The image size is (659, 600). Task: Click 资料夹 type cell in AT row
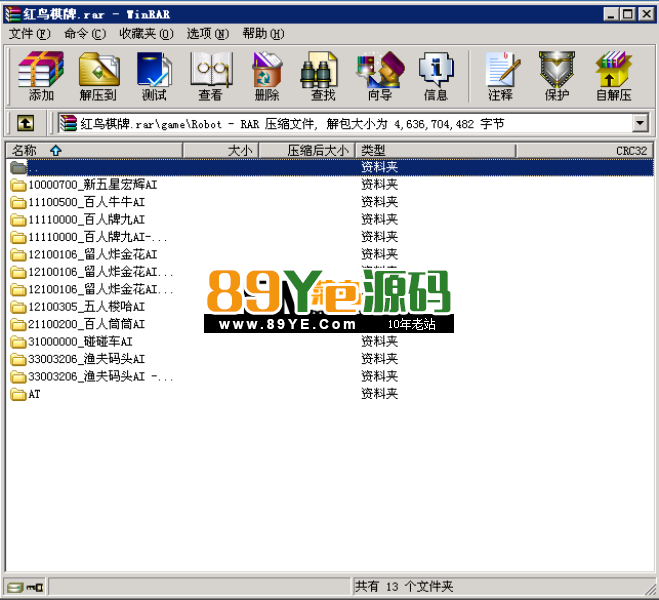click(380, 394)
